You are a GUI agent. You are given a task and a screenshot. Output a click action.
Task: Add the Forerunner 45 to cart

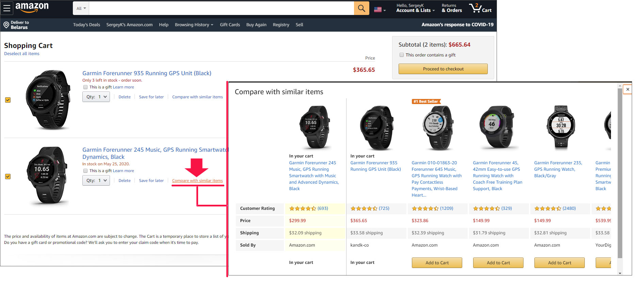(498, 263)
